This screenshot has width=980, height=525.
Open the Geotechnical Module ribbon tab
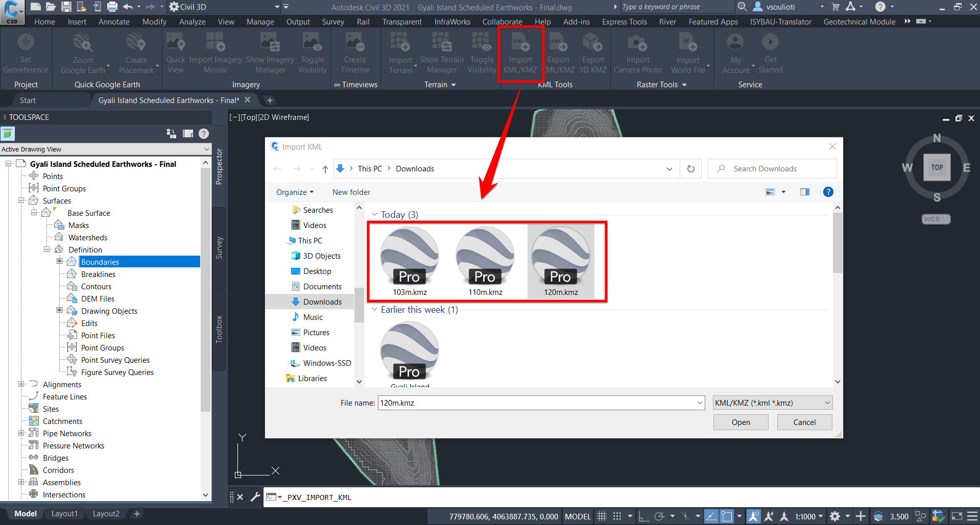click(x=859, y=22)
